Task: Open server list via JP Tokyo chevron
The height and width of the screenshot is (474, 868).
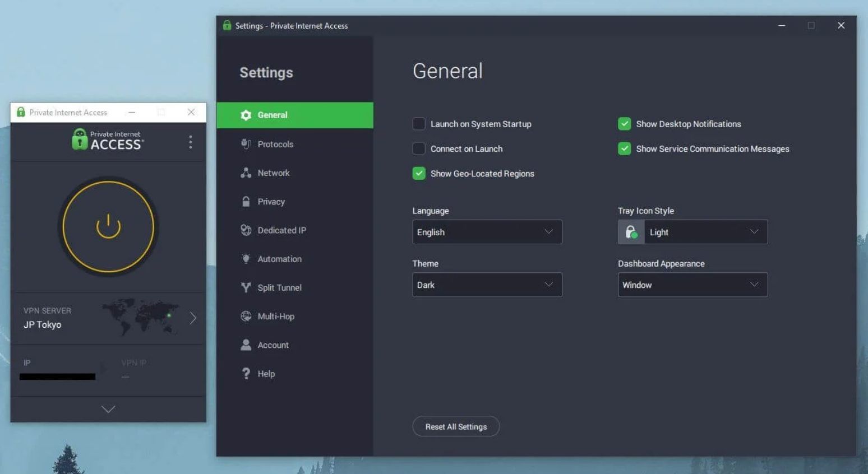Action: pos(193,318)
